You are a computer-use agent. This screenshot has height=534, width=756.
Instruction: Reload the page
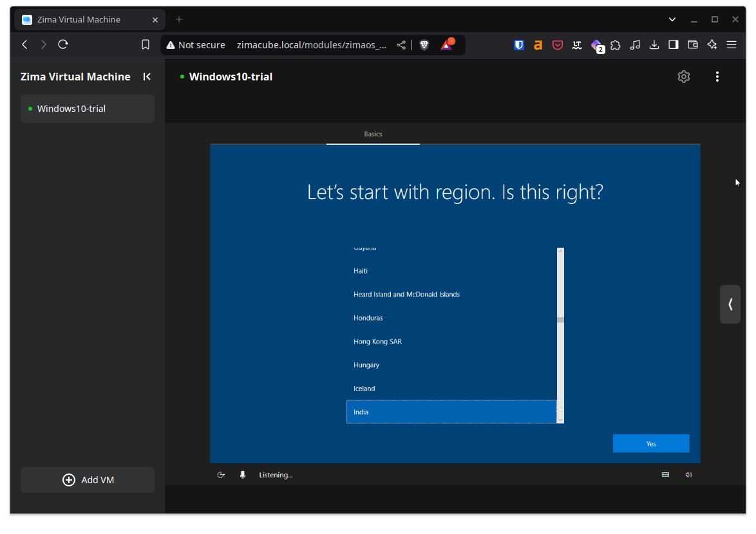62,45
